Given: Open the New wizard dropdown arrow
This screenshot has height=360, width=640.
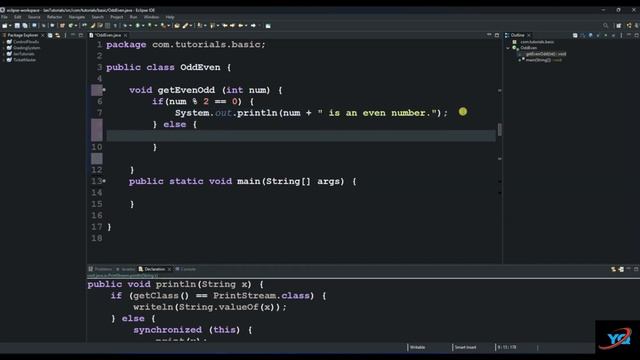Looking at the screenshot, I should click(10, 25).
